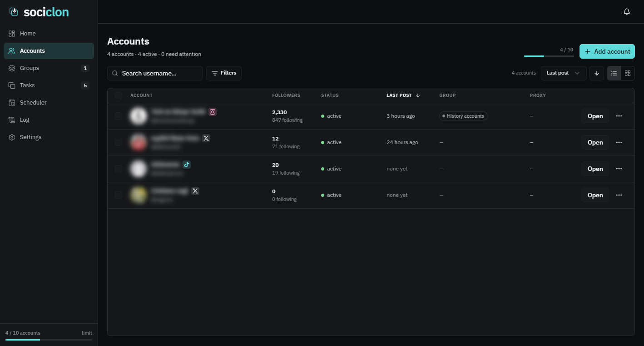Click the Add account button
644x346 pixels.
607,51
